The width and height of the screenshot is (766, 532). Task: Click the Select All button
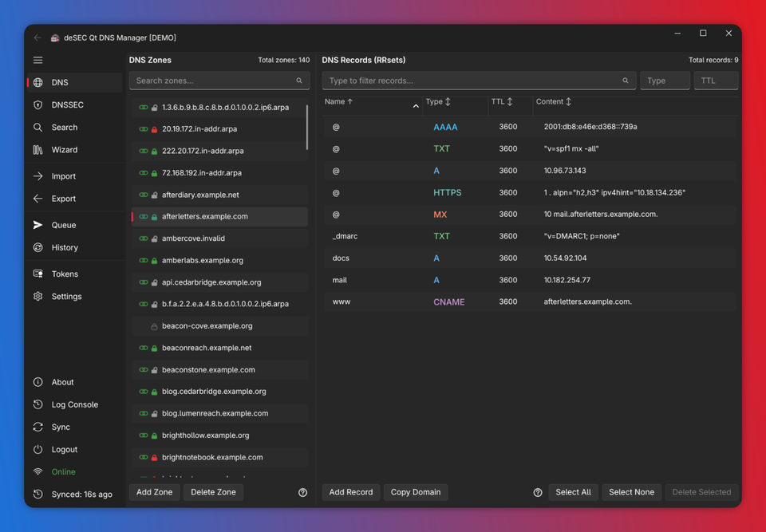(x=573, y=492)
